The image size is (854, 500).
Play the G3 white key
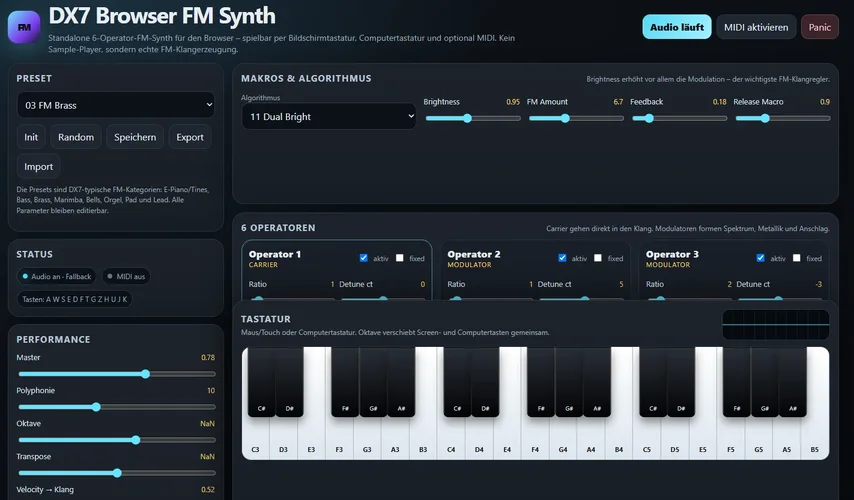pyautogui.click(x=367, y=438)
